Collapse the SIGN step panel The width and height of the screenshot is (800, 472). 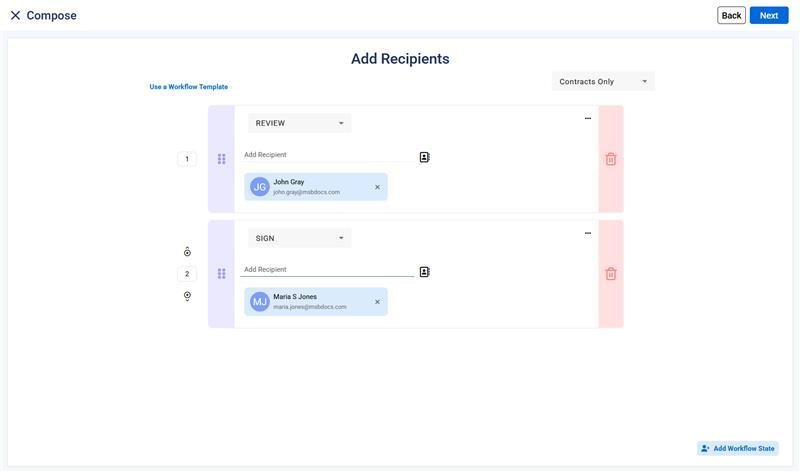pyautogui.click(x=588, y=233)
